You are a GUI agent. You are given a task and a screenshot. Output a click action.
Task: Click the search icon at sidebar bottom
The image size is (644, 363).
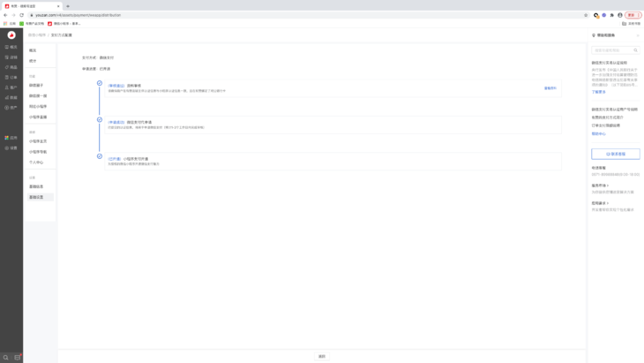5,358
